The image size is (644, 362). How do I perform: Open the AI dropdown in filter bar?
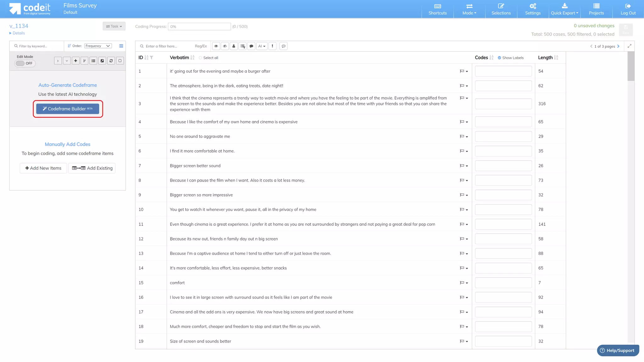pos(262,46)
